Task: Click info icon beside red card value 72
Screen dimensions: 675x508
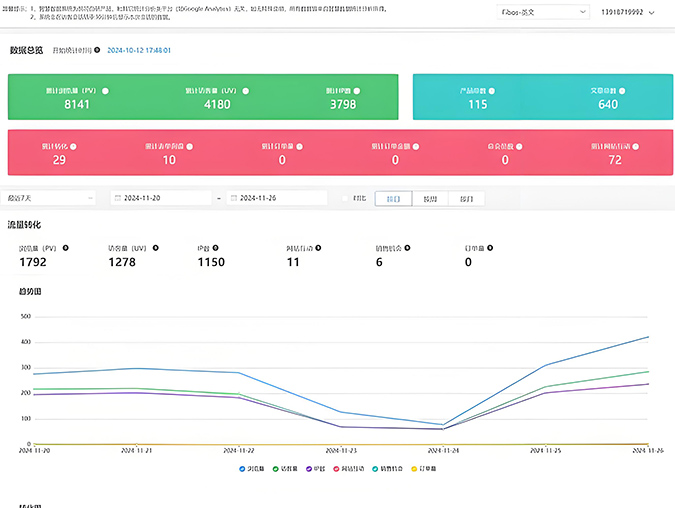Action: coord(638,146)
